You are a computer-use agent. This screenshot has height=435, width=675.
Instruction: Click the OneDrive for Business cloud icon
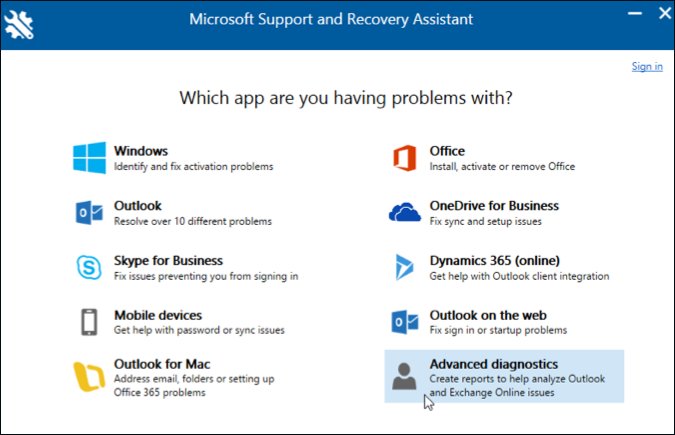(404, 212)
